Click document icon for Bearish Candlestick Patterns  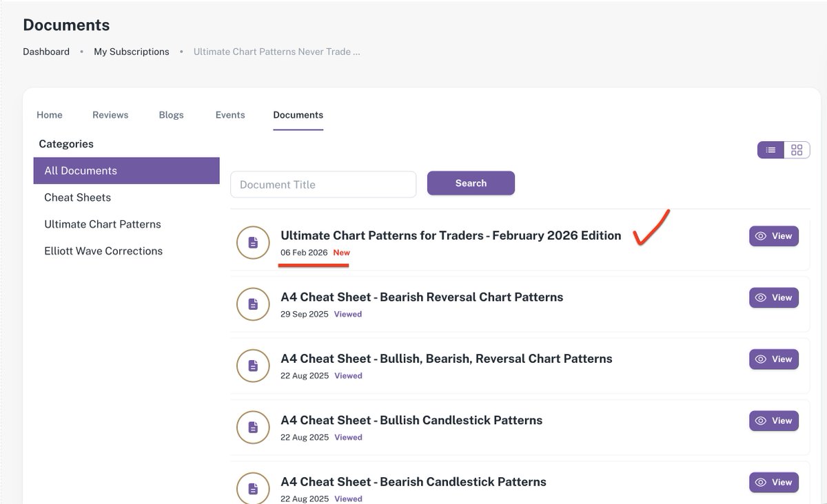[253, 489]
